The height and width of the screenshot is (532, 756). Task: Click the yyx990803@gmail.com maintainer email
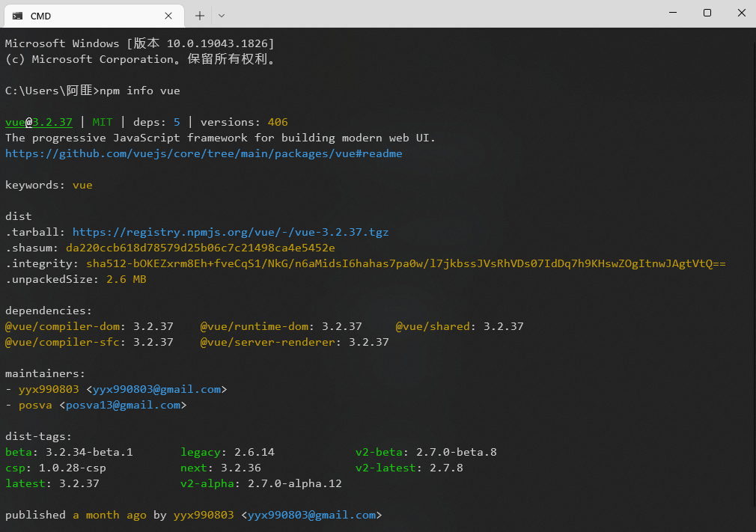(x=156, y=389)
